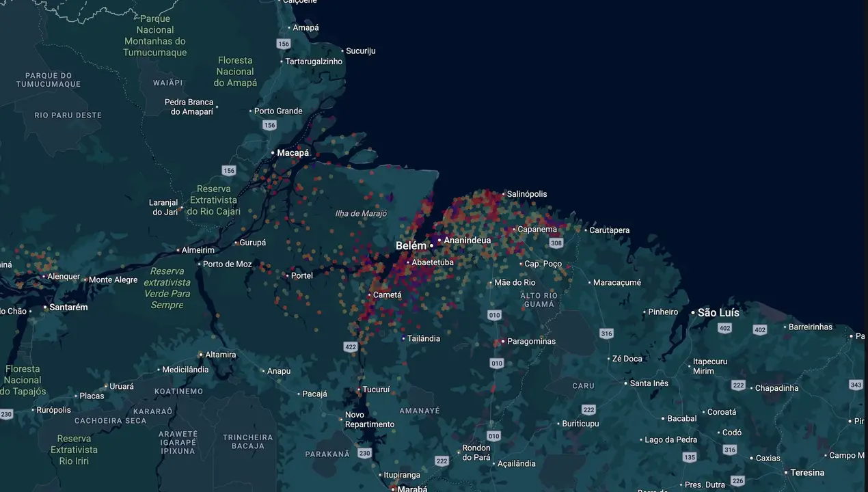Click highway 135 shield near Lago da Pedra
The image size is (868, 492).
click(x=690, y=457)
